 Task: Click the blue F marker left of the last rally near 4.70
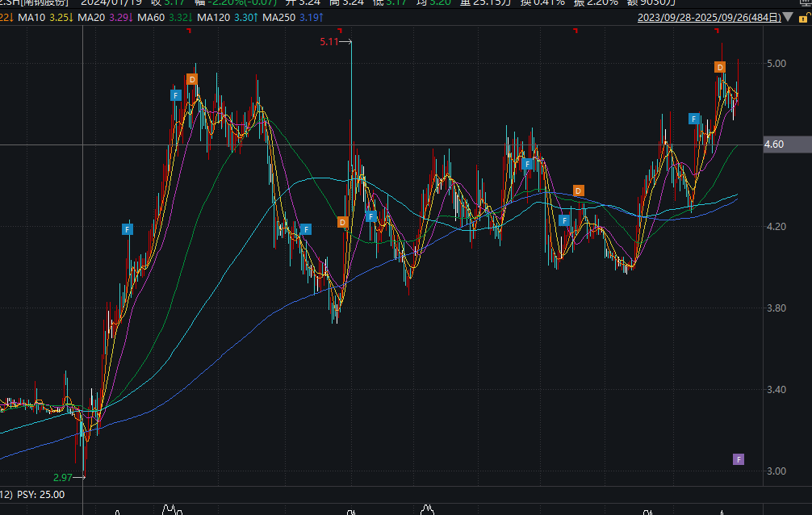694,119
